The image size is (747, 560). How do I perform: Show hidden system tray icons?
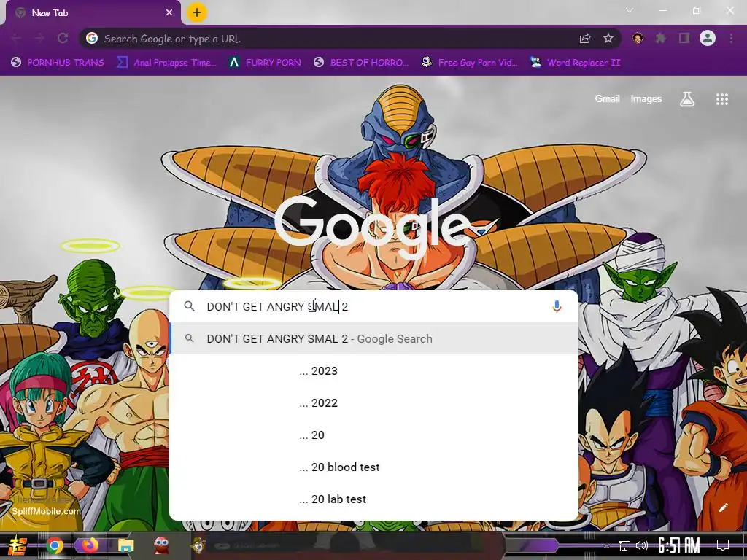(606, 545)
